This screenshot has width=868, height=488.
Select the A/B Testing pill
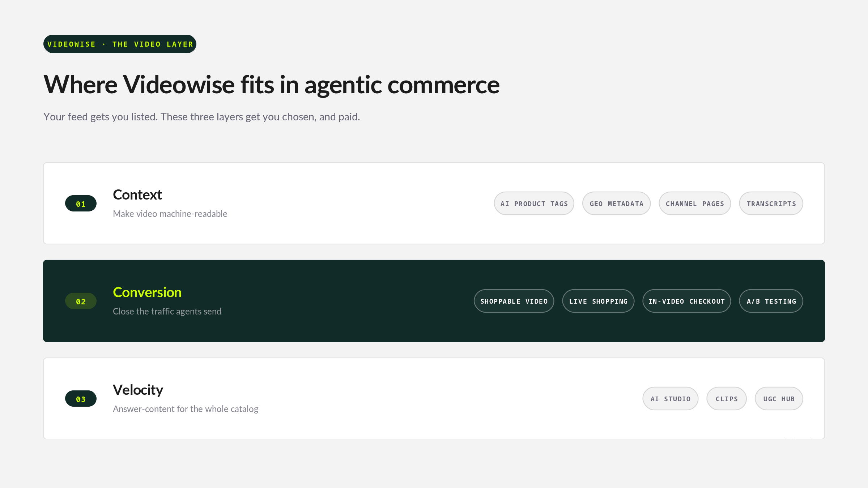771,301
